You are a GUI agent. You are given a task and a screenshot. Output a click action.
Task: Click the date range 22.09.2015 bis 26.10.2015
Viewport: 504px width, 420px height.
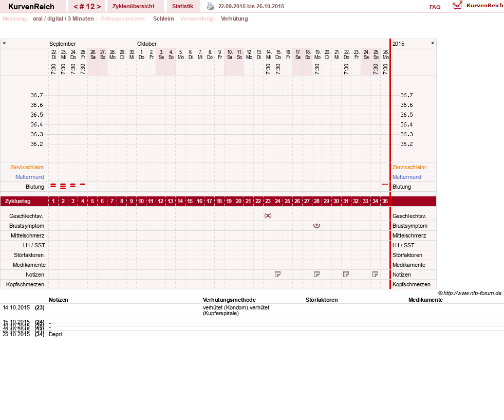click(251, 6)
